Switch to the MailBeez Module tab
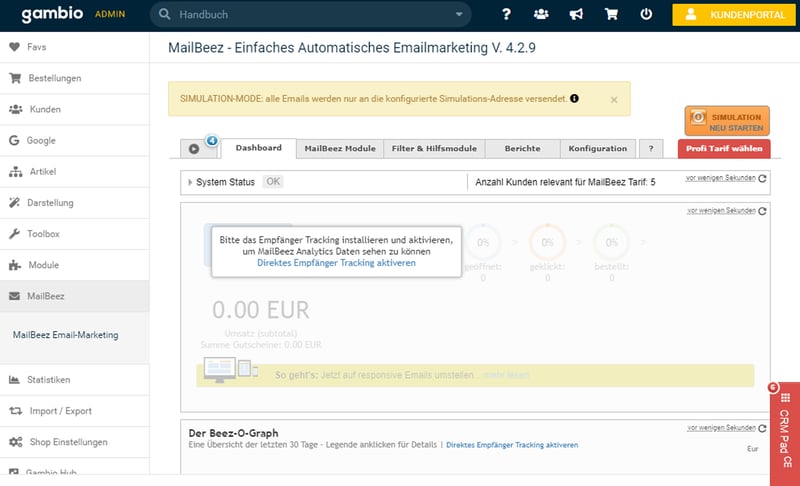The image size is (800, 486). pyautogui.click(x=340, y=148)
